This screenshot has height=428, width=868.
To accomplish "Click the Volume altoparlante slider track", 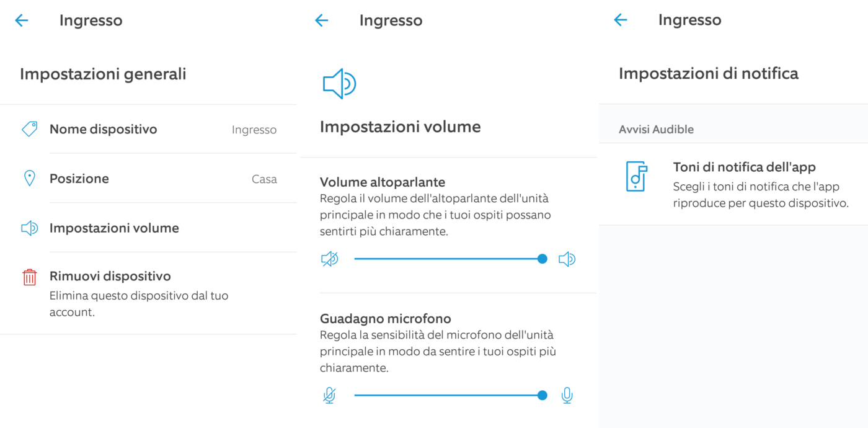I will (x=446, y=259).
